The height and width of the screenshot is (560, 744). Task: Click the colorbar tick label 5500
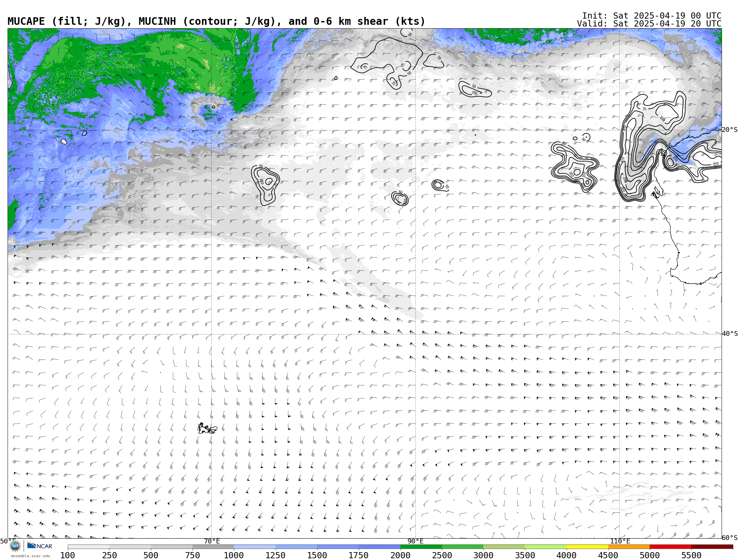click(691, 555)
